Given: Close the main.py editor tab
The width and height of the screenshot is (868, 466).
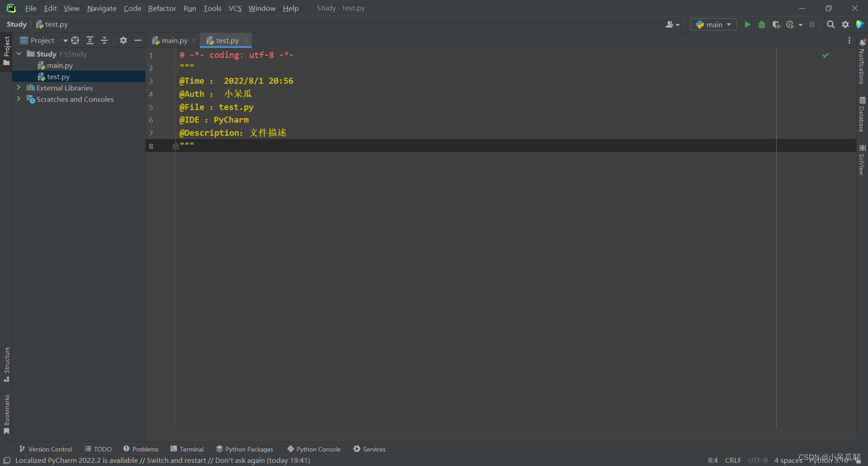Looking at the screenshot, I should click(194, 40).
